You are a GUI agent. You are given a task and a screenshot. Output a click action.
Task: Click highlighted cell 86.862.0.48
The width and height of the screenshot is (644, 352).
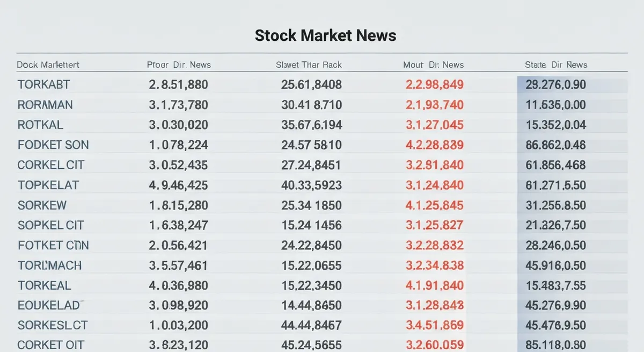(x=555, y=145)
